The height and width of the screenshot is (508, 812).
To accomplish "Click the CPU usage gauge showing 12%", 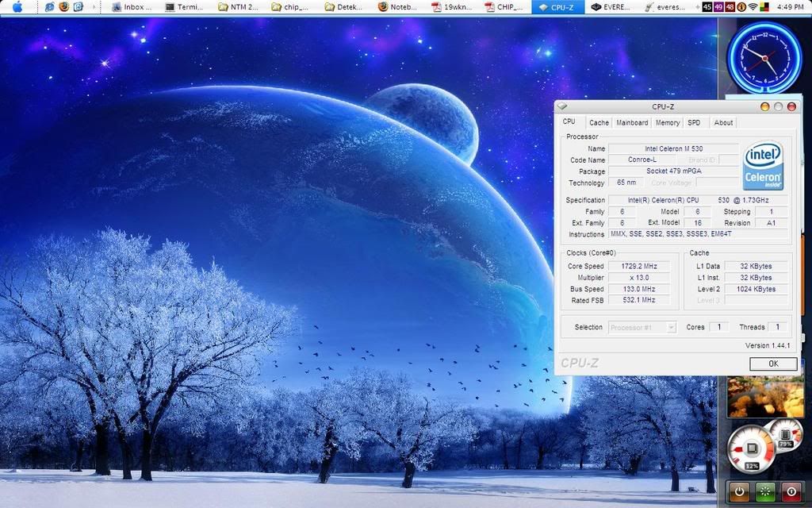I will click(752, 449).
